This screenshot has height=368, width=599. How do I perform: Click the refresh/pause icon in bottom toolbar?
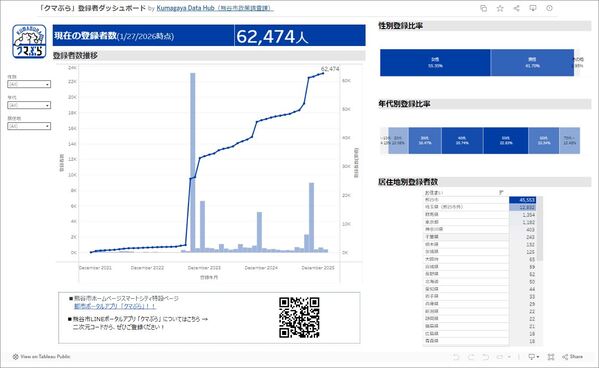pos(500,357)
